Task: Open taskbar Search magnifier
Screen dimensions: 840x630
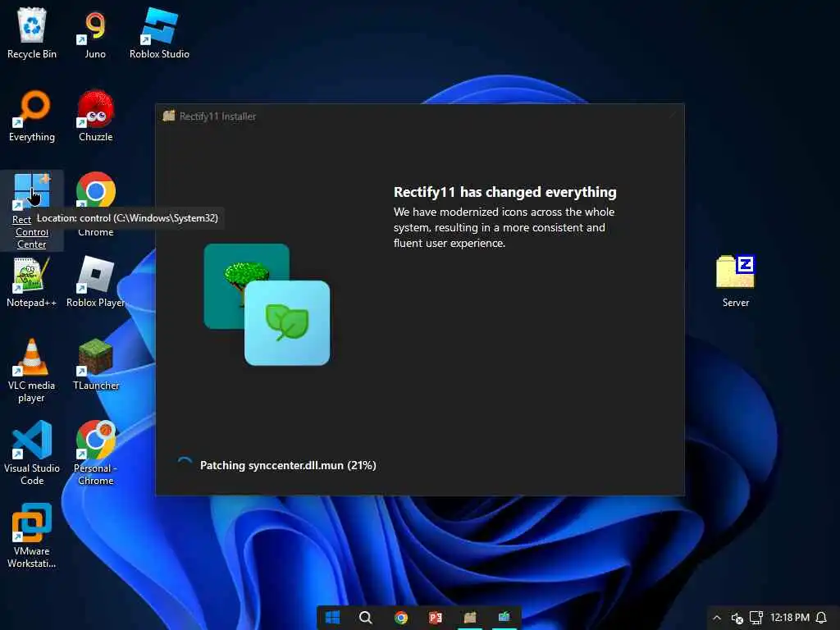Action: tap(366, 618)
